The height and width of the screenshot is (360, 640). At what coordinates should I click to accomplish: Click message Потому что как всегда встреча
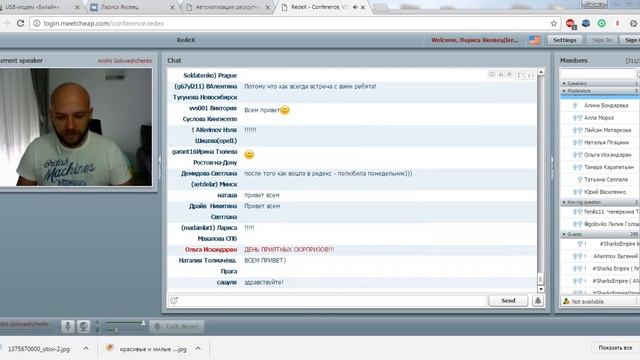pyautogui.click(x=310, y=86)
